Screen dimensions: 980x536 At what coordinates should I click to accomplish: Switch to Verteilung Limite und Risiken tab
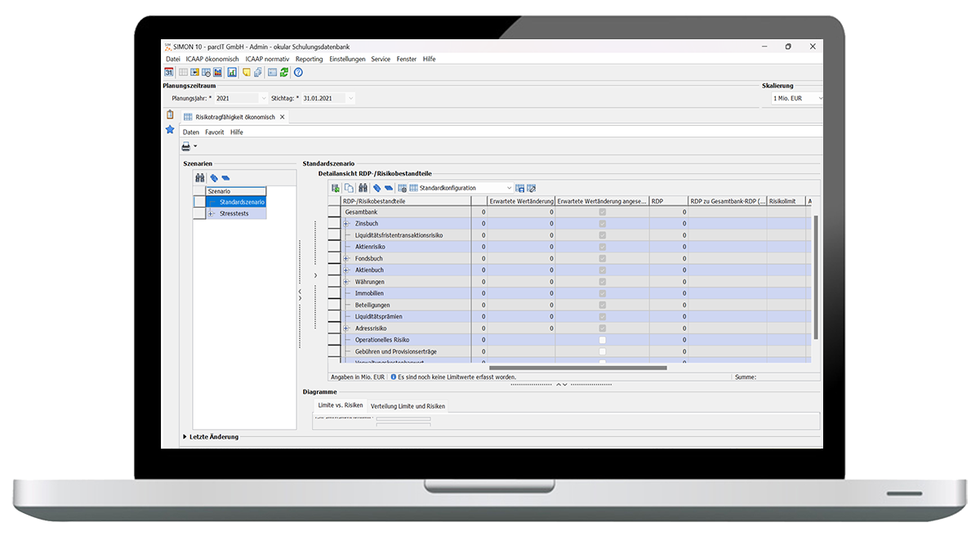pos(408,406)
